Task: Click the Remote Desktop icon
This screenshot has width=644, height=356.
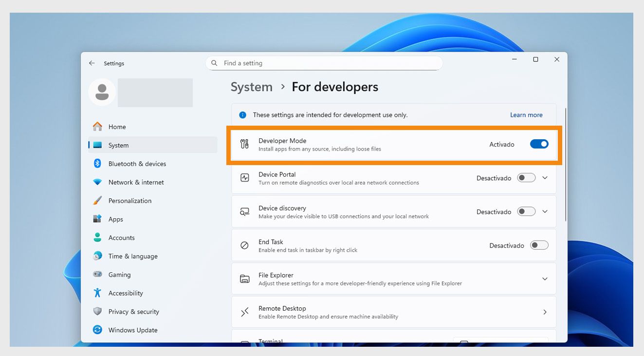Action: point(245,312)
